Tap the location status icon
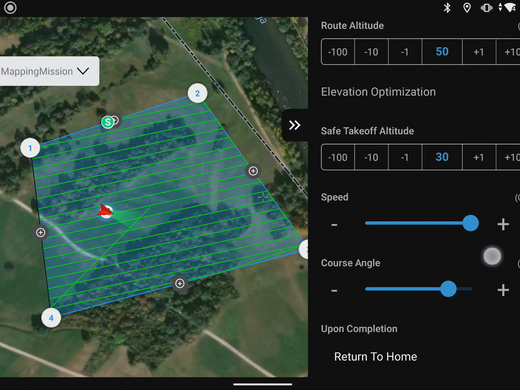 point(467,8)
